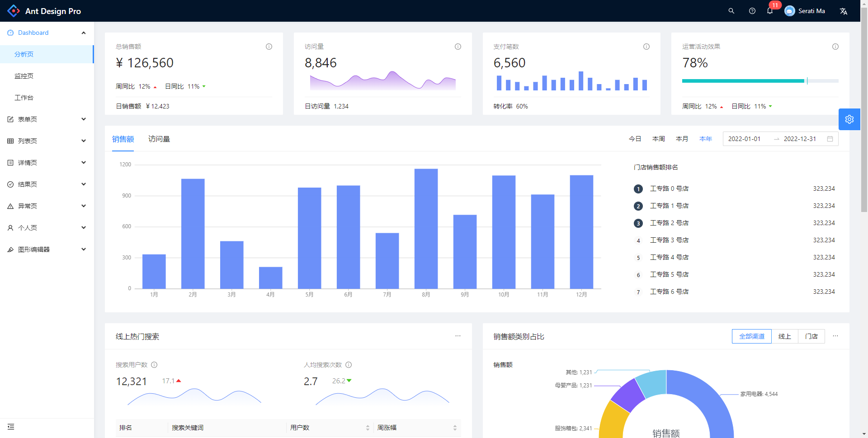This screenshot has width=868, height=438.
Task: Click the info icon on 总销售额 card
Action: [269, 47]
